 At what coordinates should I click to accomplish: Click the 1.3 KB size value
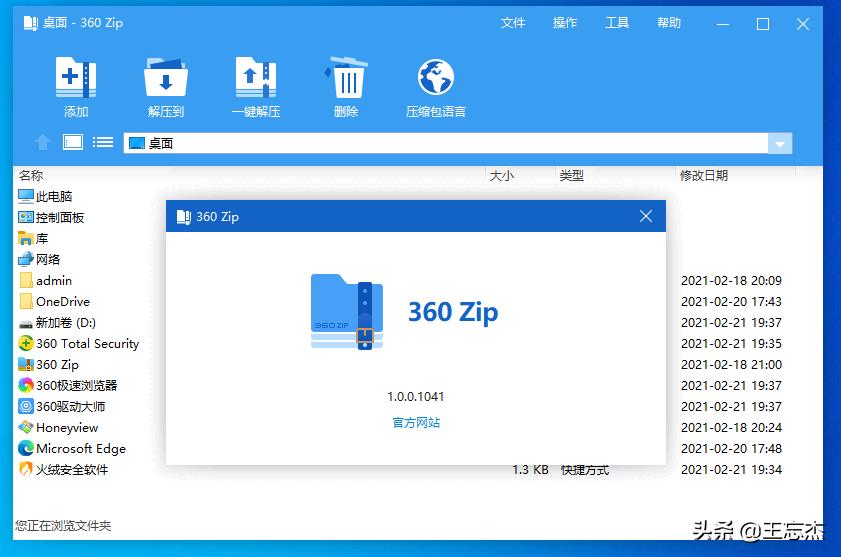click(530, 470)
